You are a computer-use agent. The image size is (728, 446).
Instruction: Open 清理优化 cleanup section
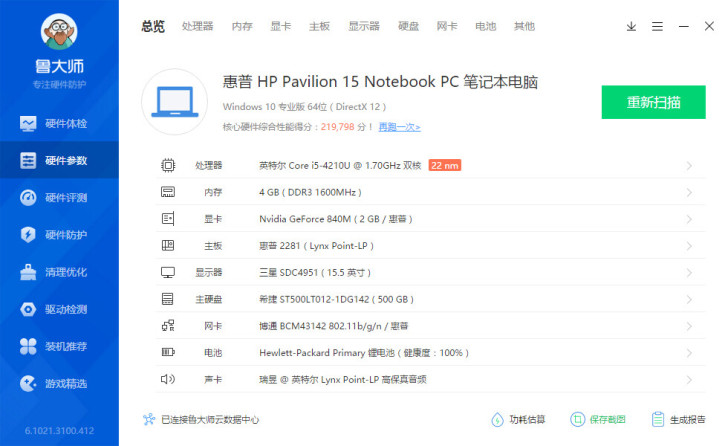coord(59,272)
